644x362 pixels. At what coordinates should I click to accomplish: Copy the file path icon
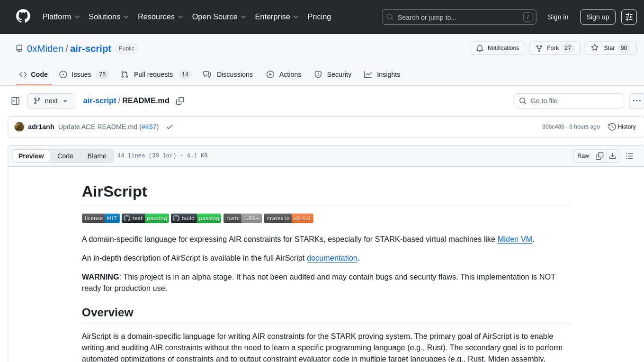[x=180, y=100]
